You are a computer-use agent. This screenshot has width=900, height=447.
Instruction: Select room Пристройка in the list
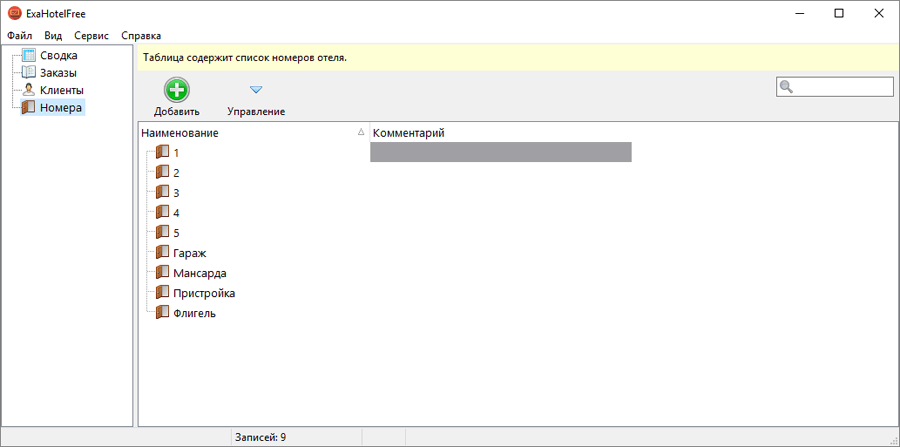pos(204,293)
